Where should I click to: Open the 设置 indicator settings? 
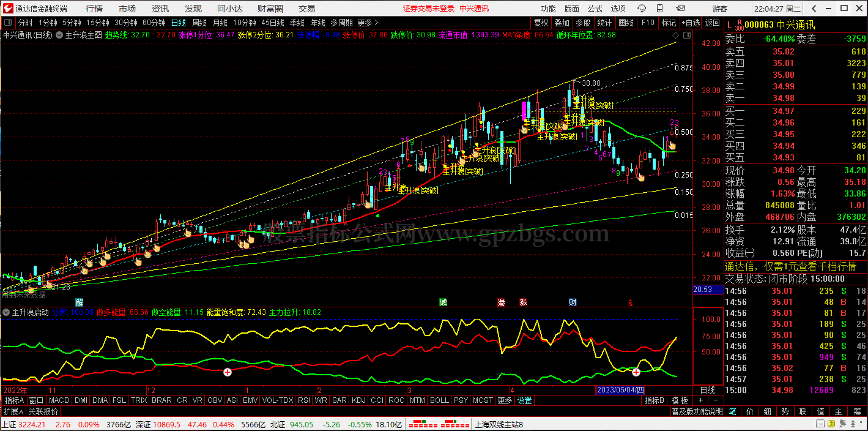coord(525,400)
